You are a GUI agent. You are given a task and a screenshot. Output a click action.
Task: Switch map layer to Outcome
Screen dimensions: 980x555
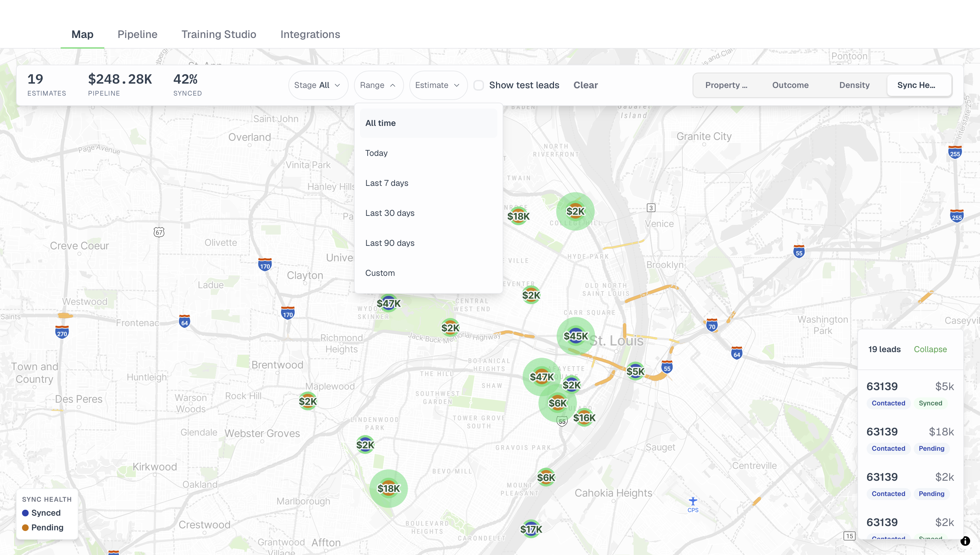click(x=790, y=85)
